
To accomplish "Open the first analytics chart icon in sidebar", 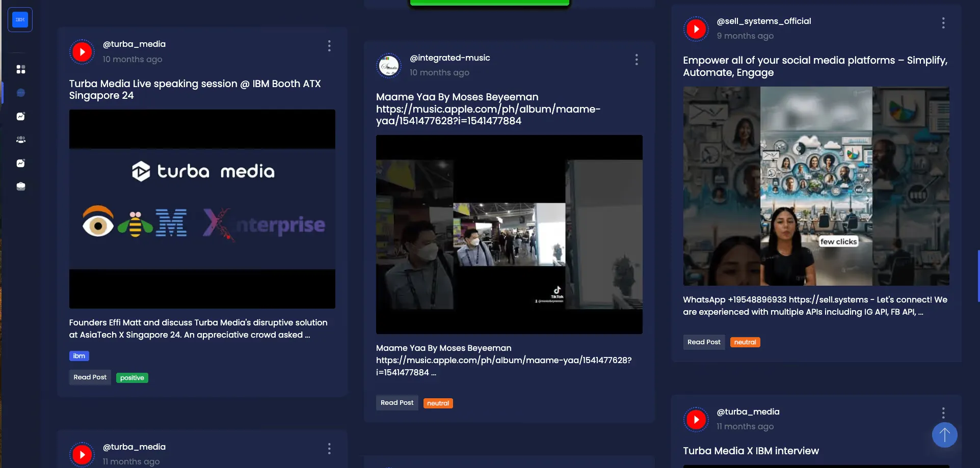I will (21, 116).
